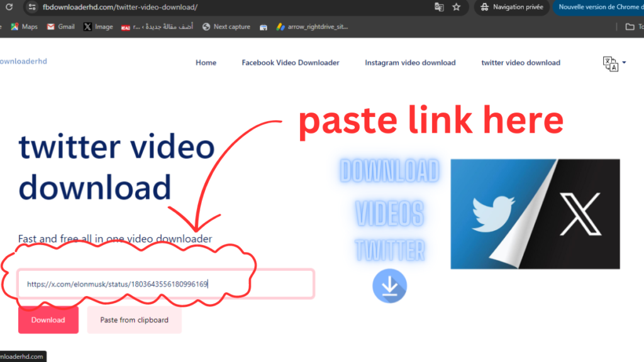
Task: Click the blue download arrow circle icon
Action: click(389, 286)
